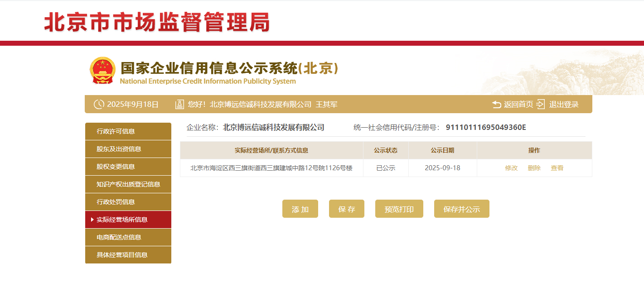Select 实际经营场所信息 sidebar item
The width and height of the screenshot is (644, 287).
pyautogui.click(x=128, y=220)
